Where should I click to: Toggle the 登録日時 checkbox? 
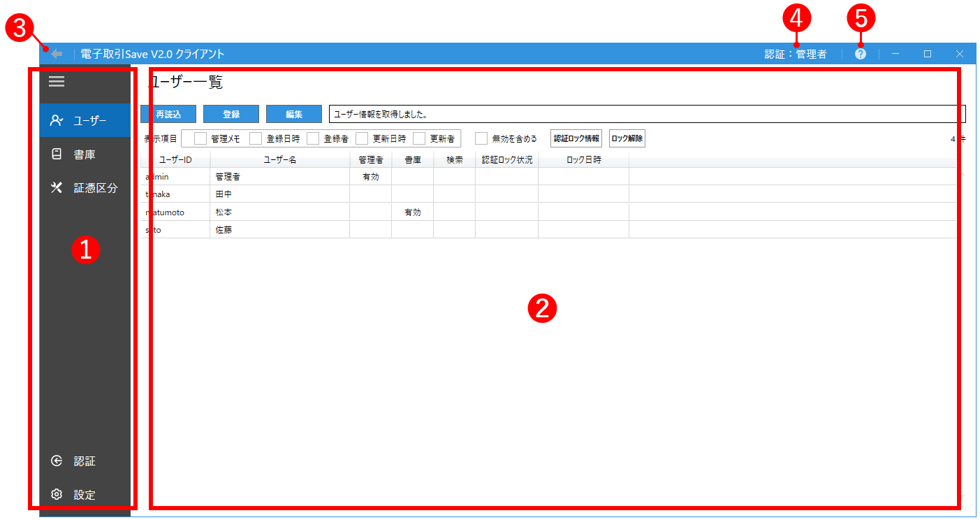(256, 138)
